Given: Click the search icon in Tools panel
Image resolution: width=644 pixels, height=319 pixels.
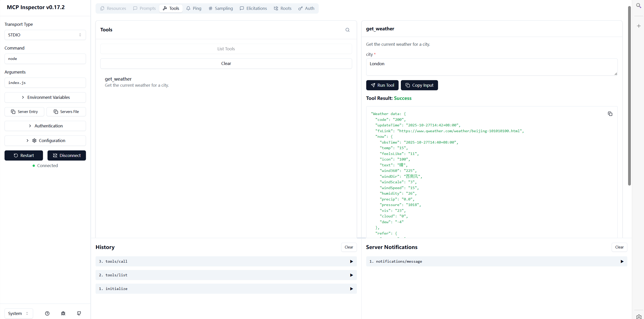Looking at the screenshot, I should click(x=348, y=30).
